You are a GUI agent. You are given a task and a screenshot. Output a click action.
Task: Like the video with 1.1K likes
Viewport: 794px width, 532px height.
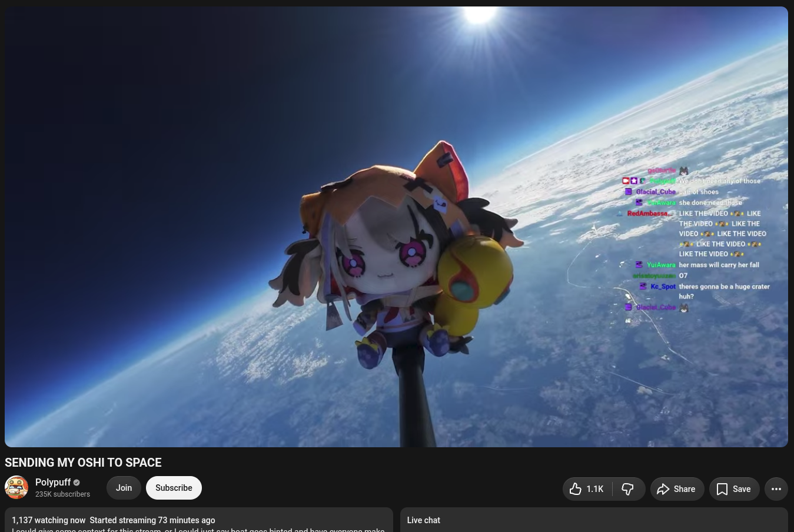tap(587, 489)
